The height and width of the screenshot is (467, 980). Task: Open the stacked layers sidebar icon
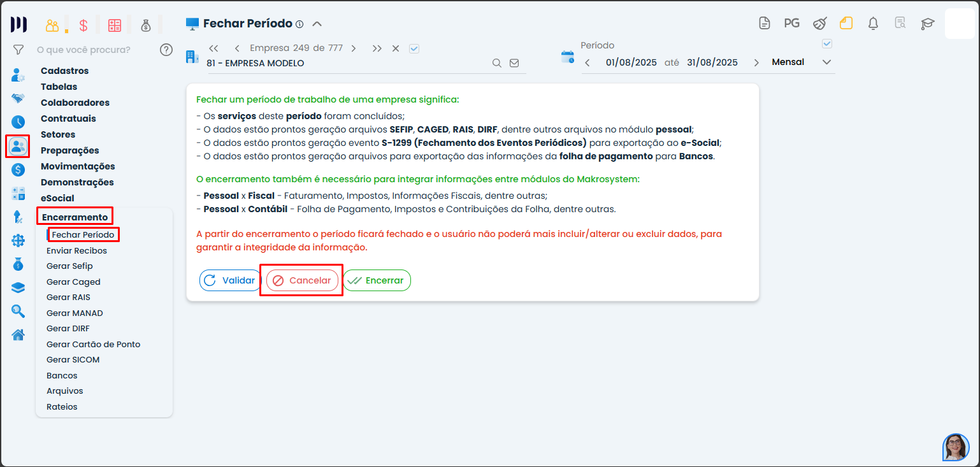point(18,287)
